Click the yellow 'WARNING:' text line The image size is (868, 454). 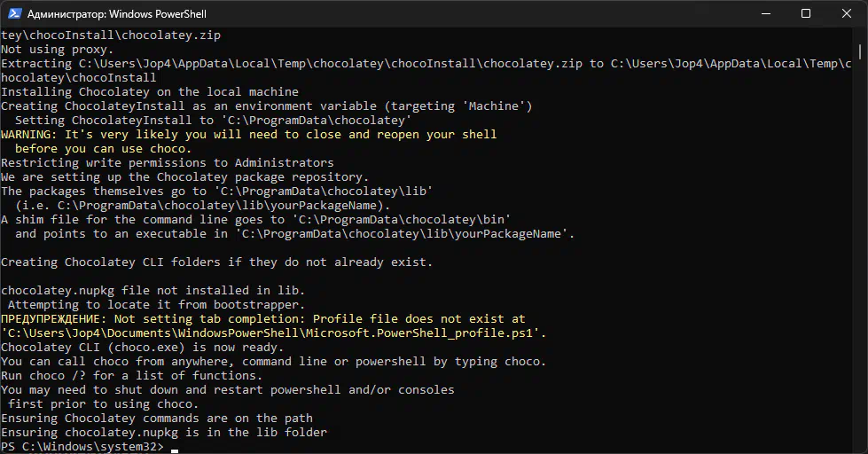click(x=249, y=135)
